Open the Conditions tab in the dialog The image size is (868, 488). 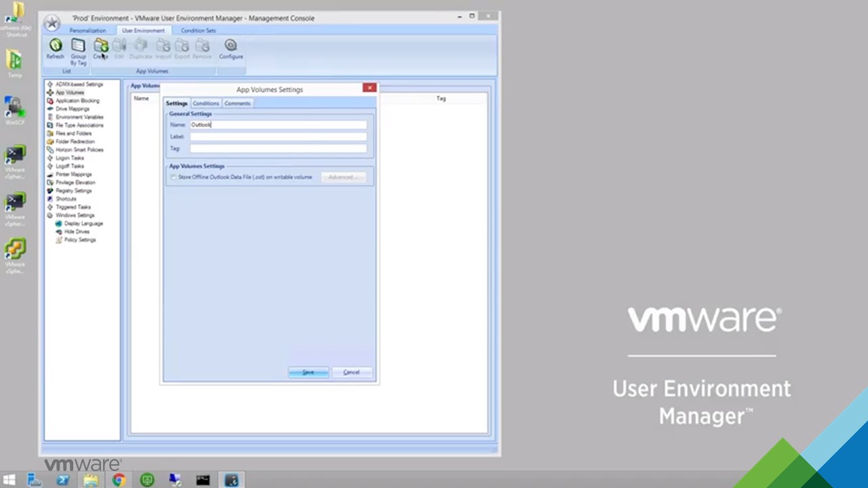[205, 103]
